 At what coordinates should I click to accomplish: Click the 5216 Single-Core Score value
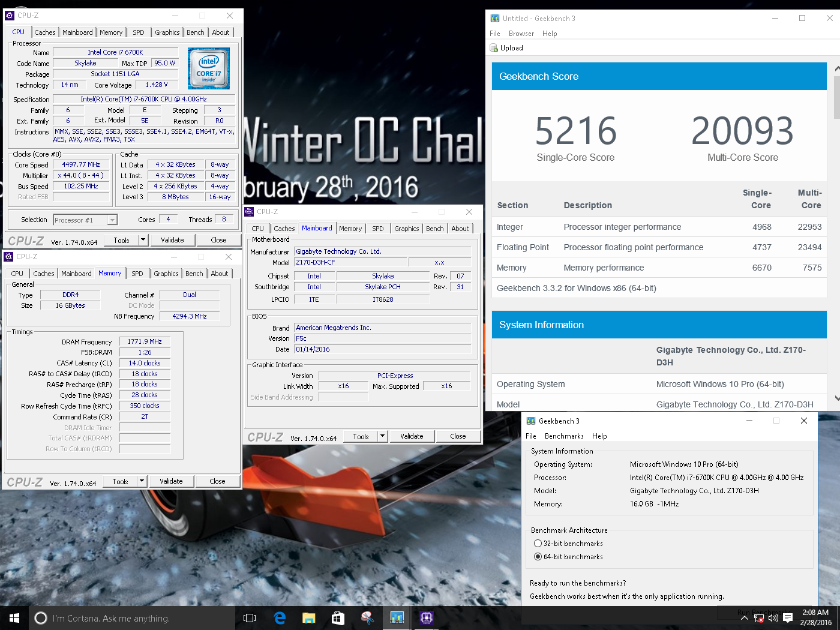[575, 131]
